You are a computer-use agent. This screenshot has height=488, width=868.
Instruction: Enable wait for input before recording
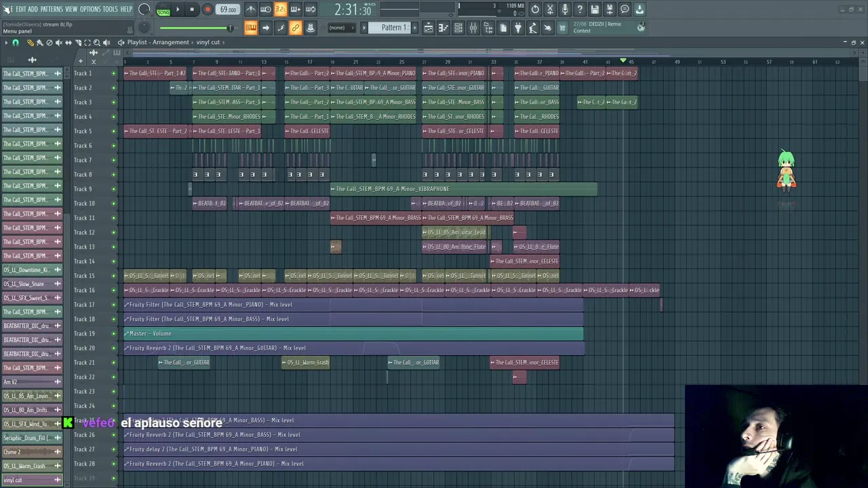pyautogui.click(x=266, y=9)
